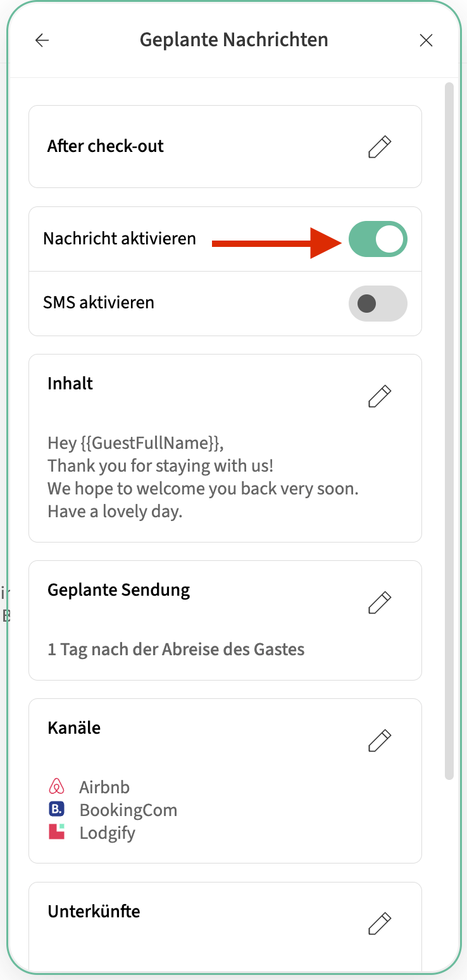
Task: Enable the SMS aktivieren switch
Action: 378,303
